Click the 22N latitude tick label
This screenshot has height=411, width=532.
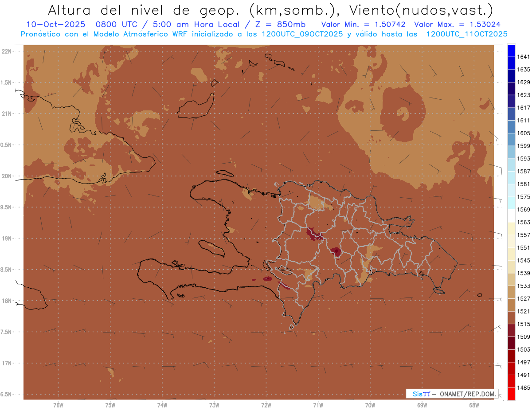(x=6, y=51)
